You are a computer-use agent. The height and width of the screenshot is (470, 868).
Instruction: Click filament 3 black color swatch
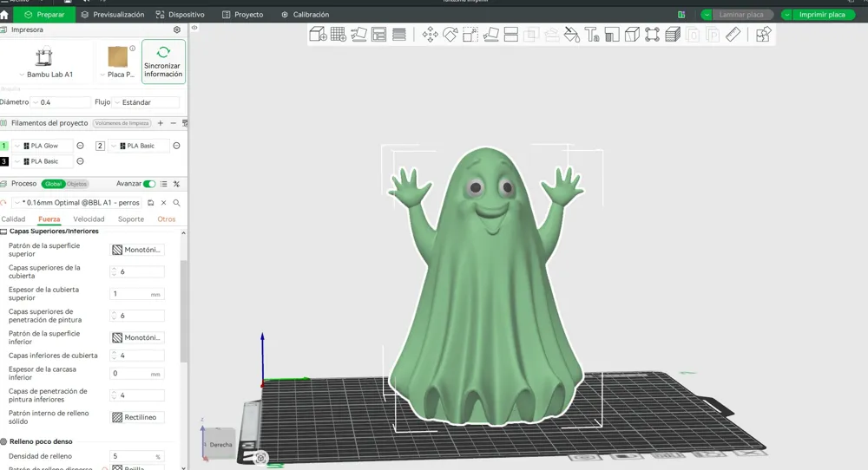[x=3, y=161]
